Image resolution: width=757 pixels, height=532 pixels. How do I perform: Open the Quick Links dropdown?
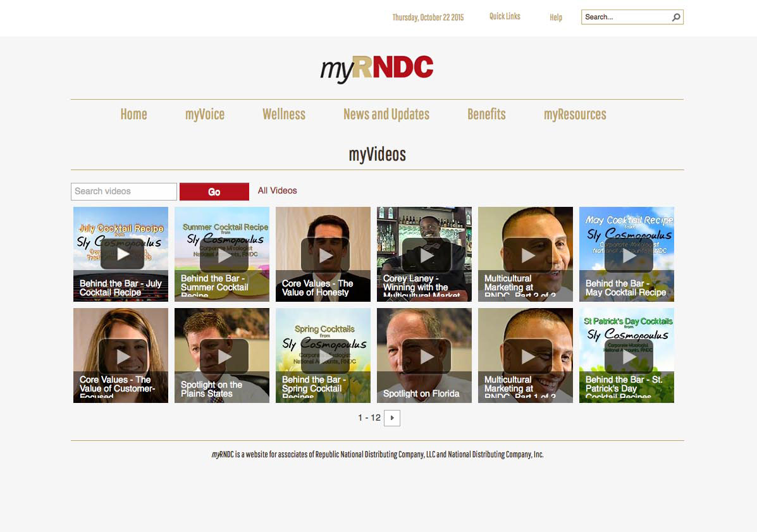pyautogui.click(x=505, y=16)
